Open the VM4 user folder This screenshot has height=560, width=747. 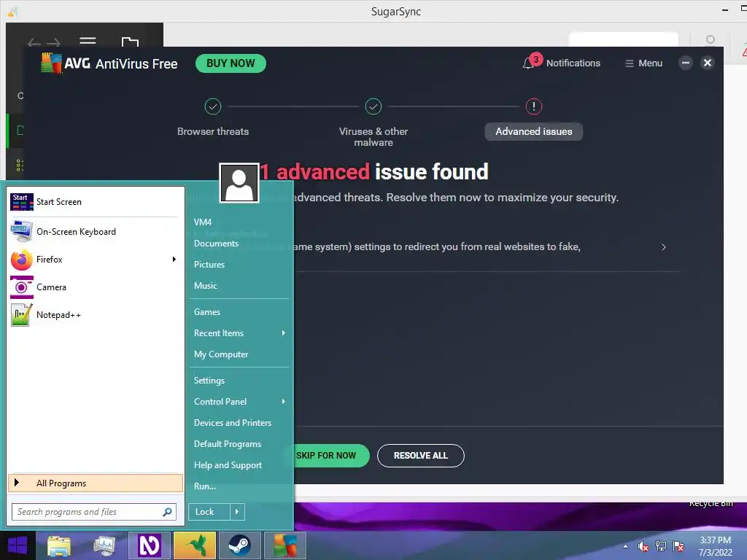coord(203,222)
